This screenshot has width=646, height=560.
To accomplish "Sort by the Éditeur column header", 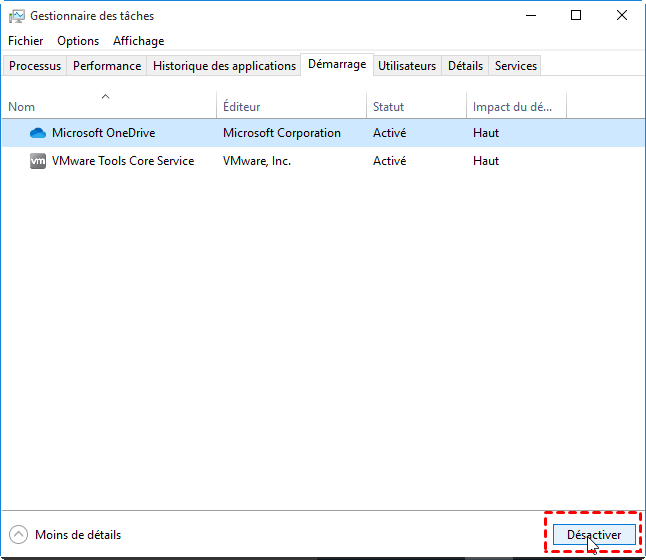I will coord(291,107).
